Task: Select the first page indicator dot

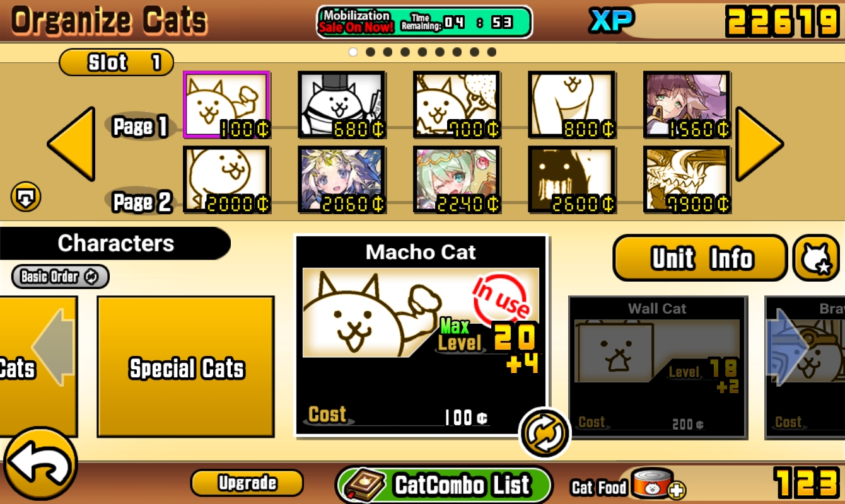Action: click(x=353, y=52)
